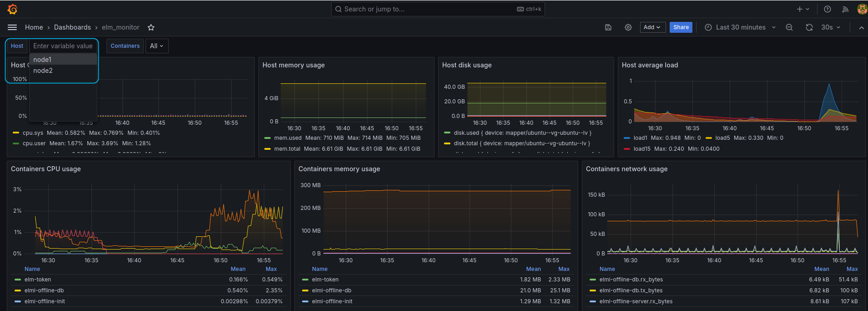This screenshot has width=868, height=311.
Task: Star the elm_monitor dashboard
Action: 151,27
